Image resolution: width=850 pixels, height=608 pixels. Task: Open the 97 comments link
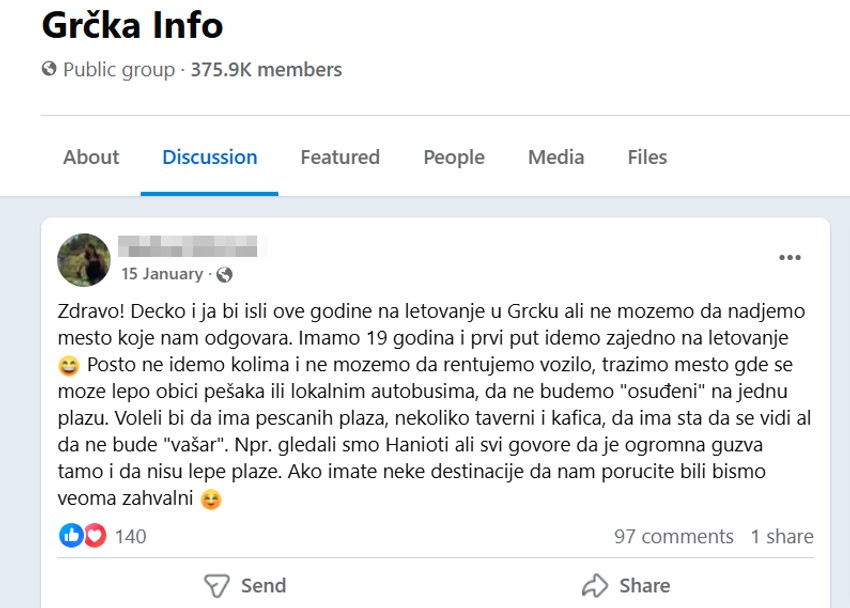(675, 536)
